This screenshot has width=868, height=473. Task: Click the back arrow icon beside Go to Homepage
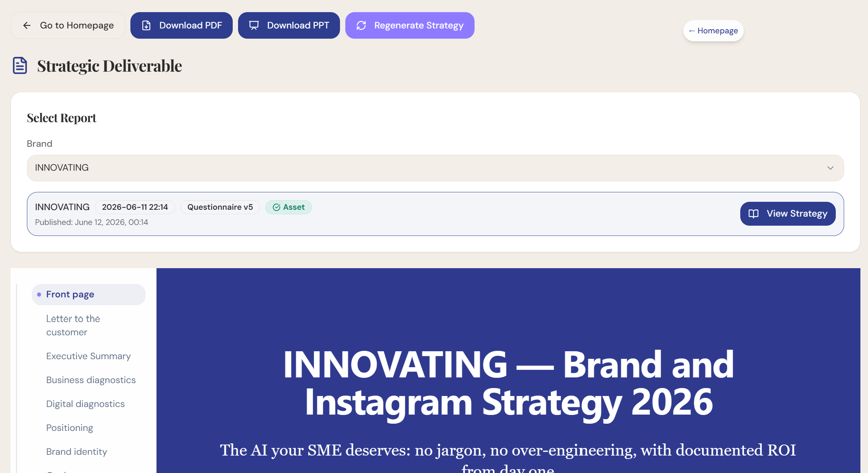pos(27,25)
